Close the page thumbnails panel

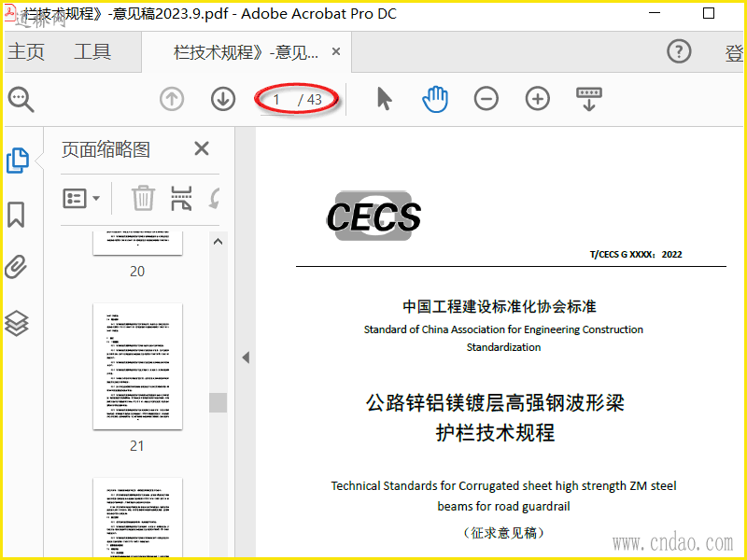coord(202,148)
